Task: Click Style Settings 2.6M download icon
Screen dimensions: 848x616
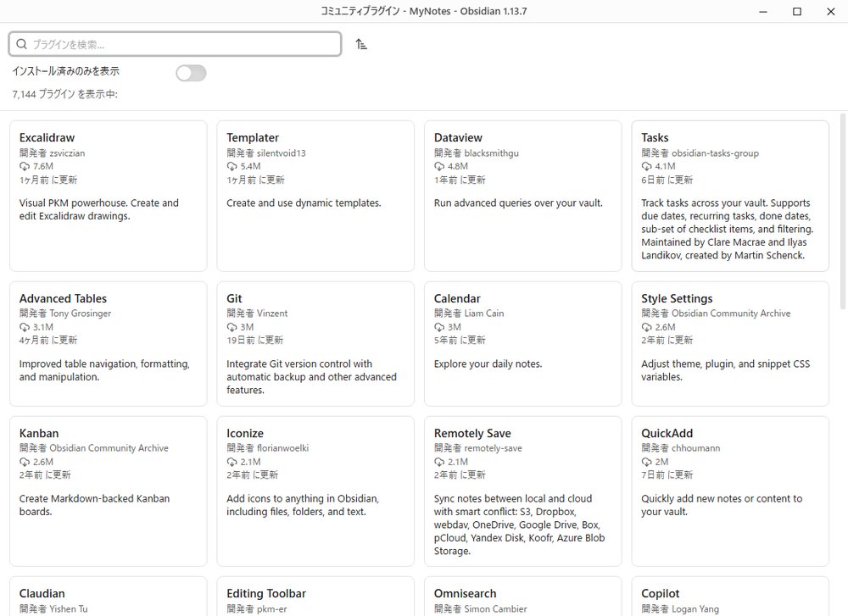Action: [646, 327]
